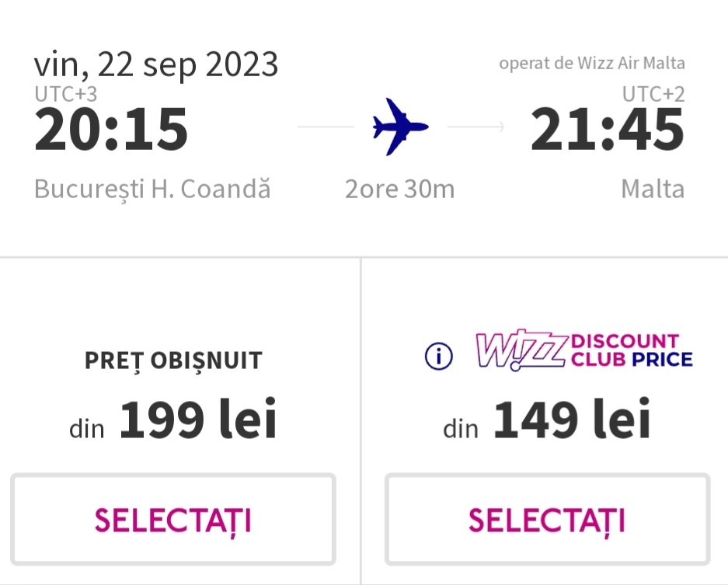Click the DISCOUNT CLUB PRICE text

[631, 350]
